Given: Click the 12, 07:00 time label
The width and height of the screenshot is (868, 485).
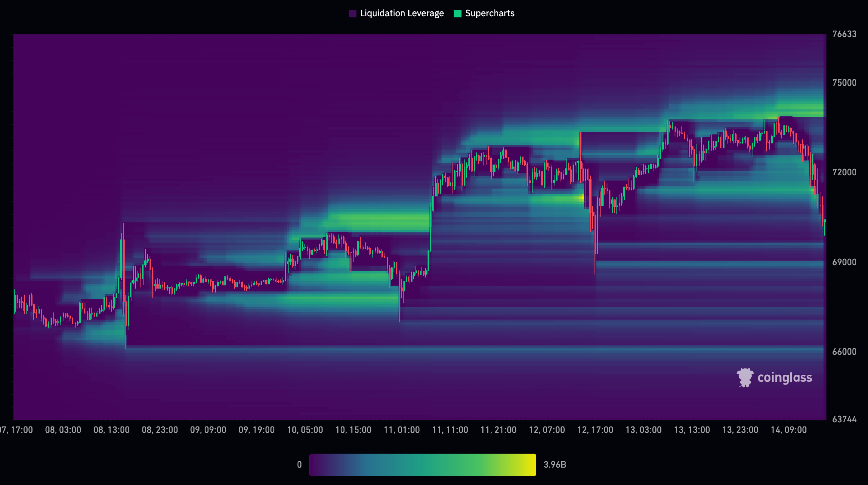Looking at the screenshot, I should (547, 430).
